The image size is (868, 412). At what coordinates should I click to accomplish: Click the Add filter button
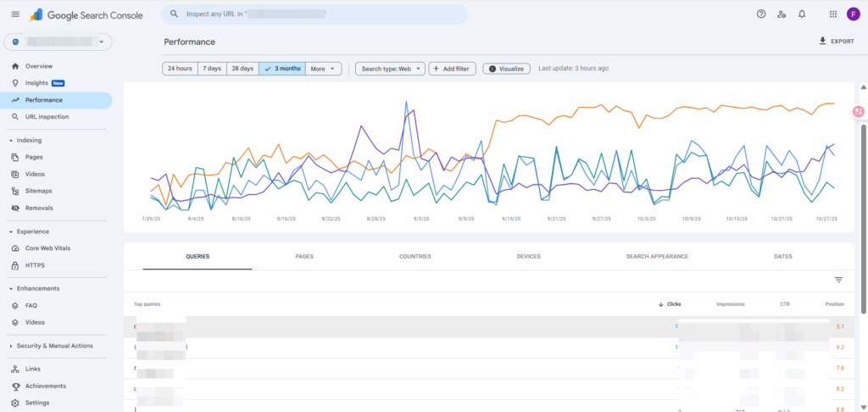[452, 69]
